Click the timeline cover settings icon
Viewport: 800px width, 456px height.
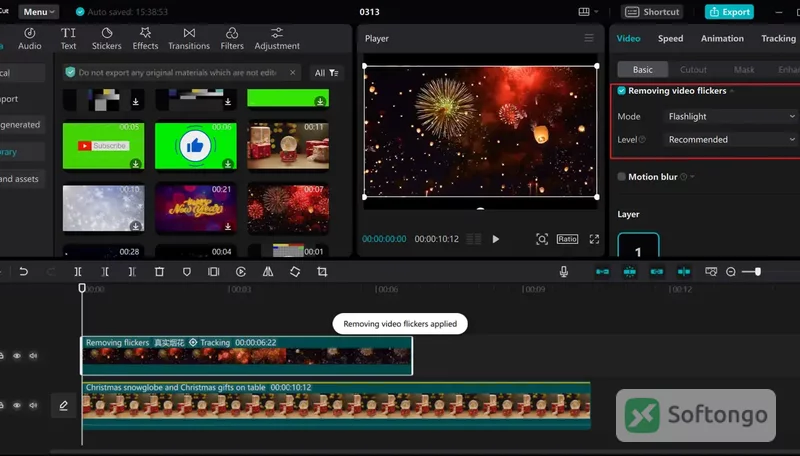pos(711,272)
